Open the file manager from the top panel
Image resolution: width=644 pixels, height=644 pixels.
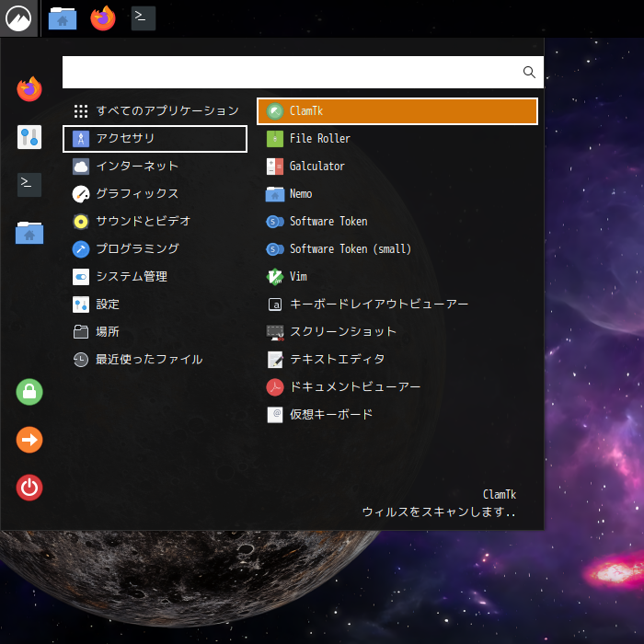[x=63, y=18]
